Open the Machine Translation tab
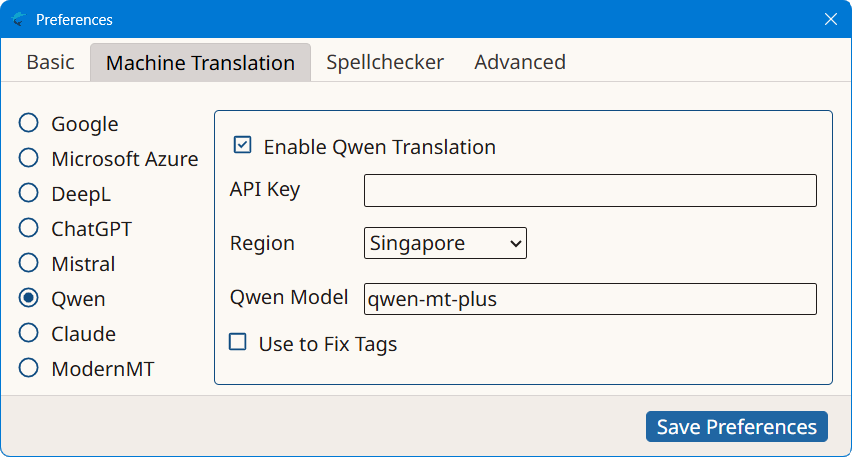This screenshot has width=852, height=457. 200,63
